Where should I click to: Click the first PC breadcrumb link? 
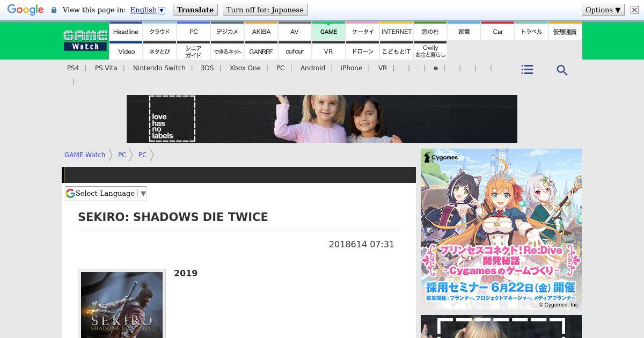[122, 155]
